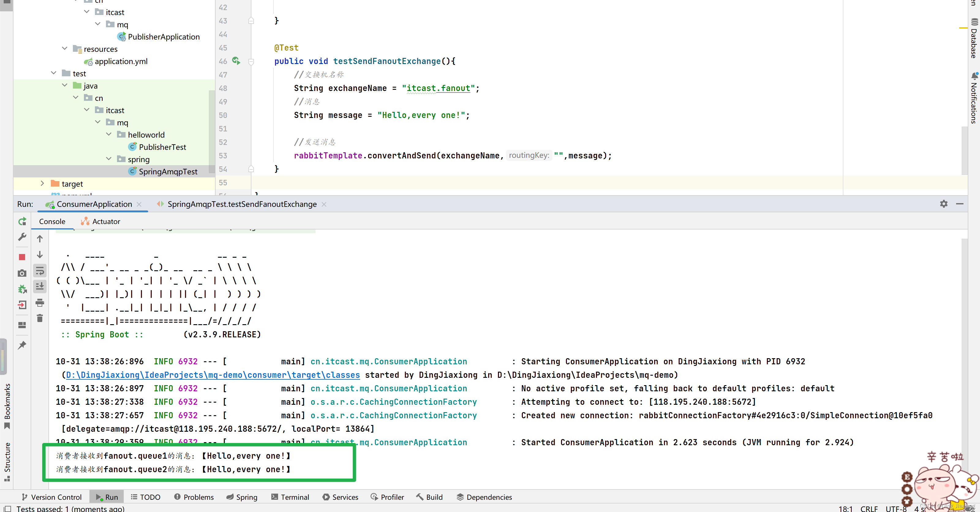Toggle scroll to end of console
Image resolution: width=980 pixels, height=512 pixels.
click(x=40, y=286)
